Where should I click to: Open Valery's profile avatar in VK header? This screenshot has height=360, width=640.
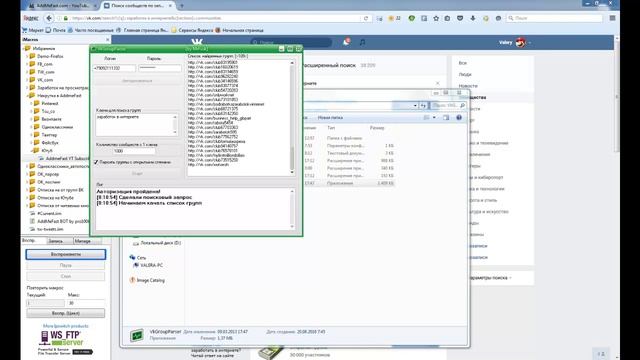(520, 42)
